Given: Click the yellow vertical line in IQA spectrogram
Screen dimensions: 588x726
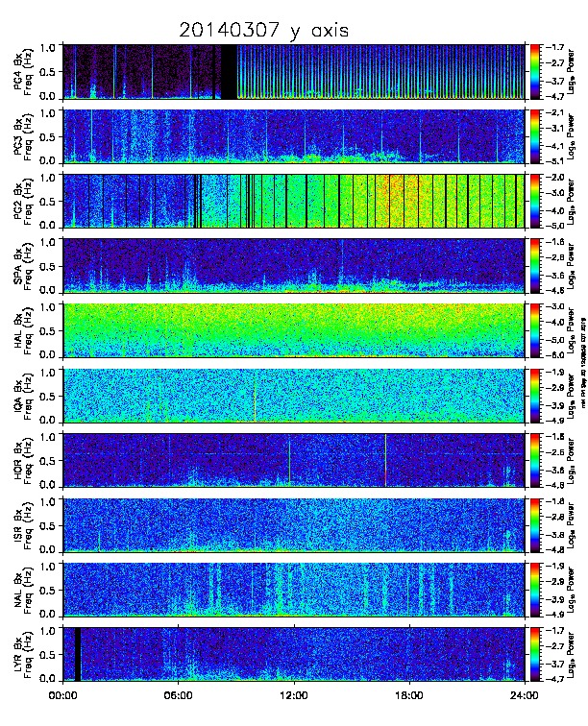Looking at the screenshot, I should point(255,399).
